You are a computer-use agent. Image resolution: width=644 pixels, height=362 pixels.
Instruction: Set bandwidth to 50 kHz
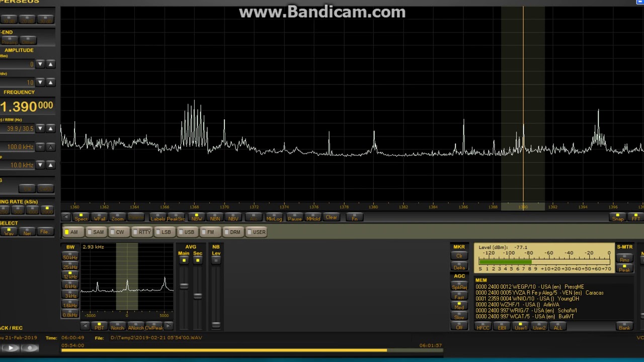click(70, 256)
